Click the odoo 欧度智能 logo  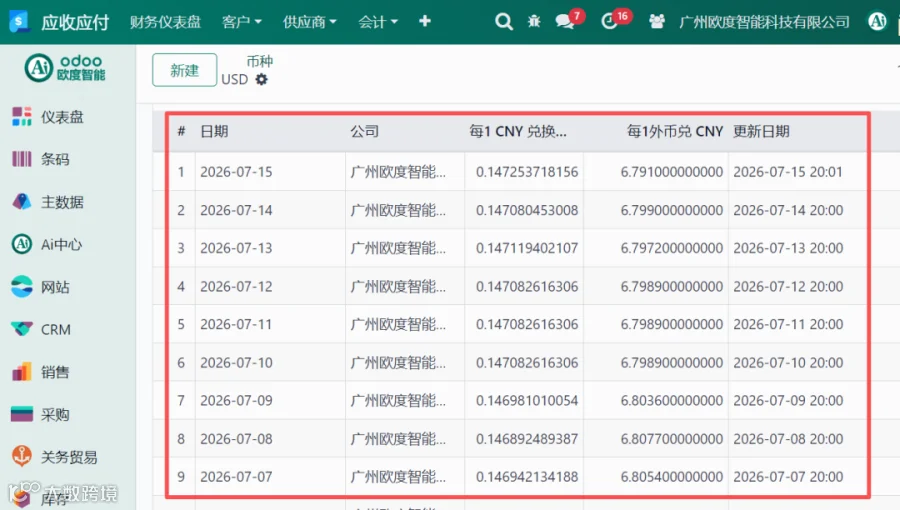click(x=65, y=68)
